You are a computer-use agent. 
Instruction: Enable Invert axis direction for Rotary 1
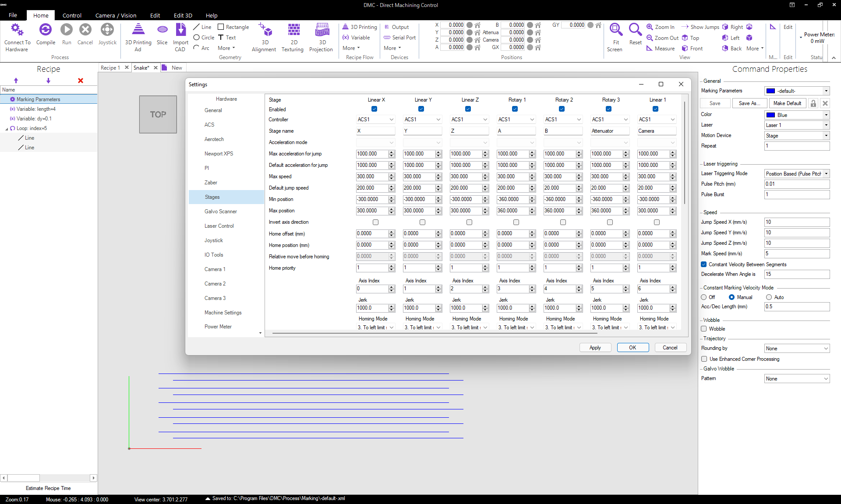[516, 222]
